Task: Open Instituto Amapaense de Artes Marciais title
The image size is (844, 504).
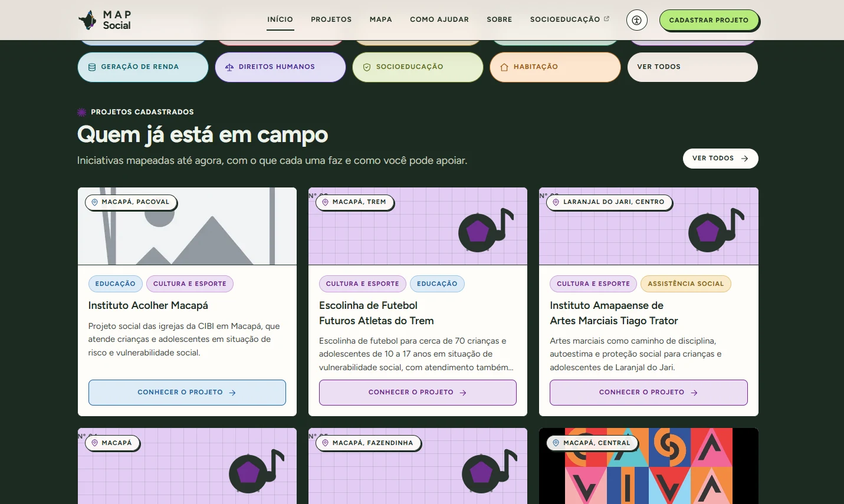Action: (614, 313)
